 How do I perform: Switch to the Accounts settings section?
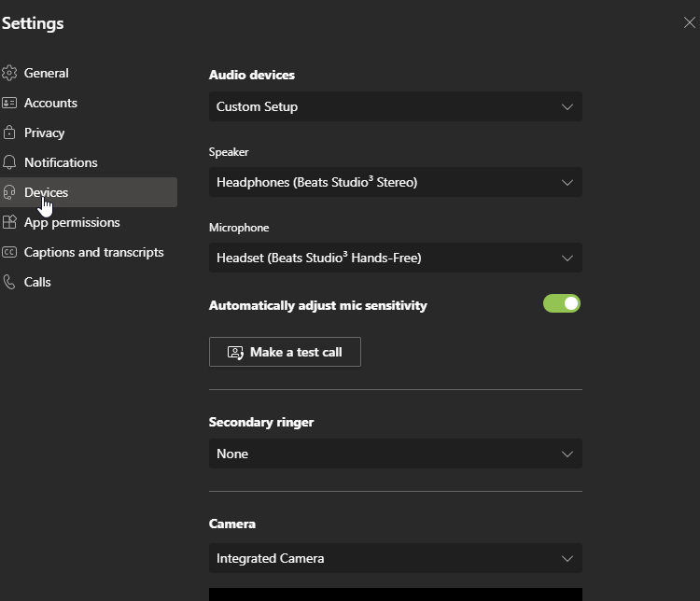[x=50, y=103]
